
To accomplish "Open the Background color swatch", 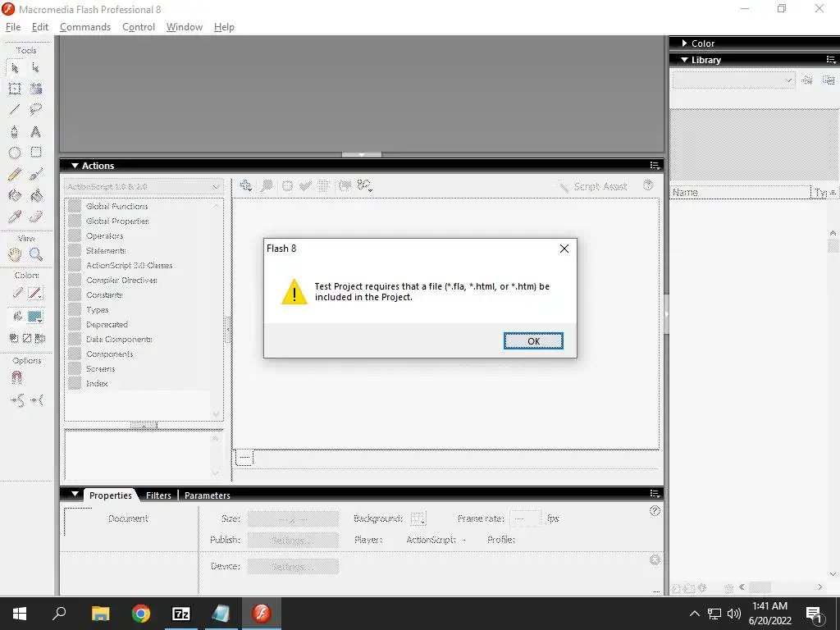I will [x=418, y=519].
